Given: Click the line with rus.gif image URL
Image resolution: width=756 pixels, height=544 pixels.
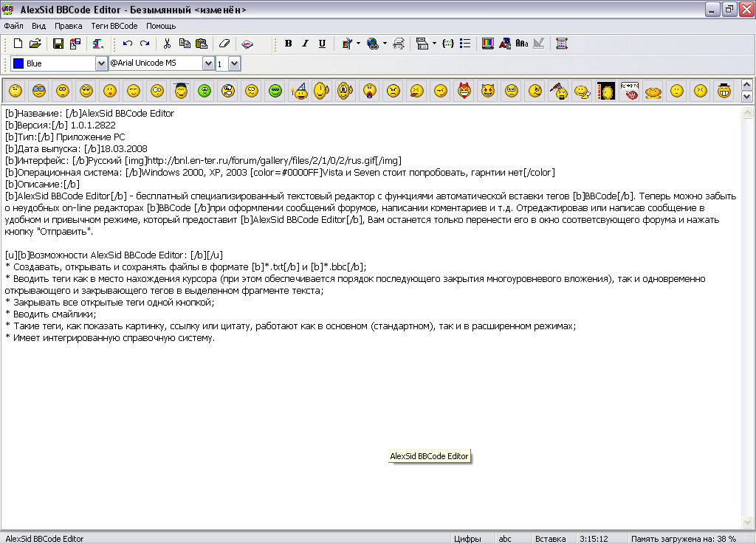Looking at the screenshot, I should (x=203, y=160).
